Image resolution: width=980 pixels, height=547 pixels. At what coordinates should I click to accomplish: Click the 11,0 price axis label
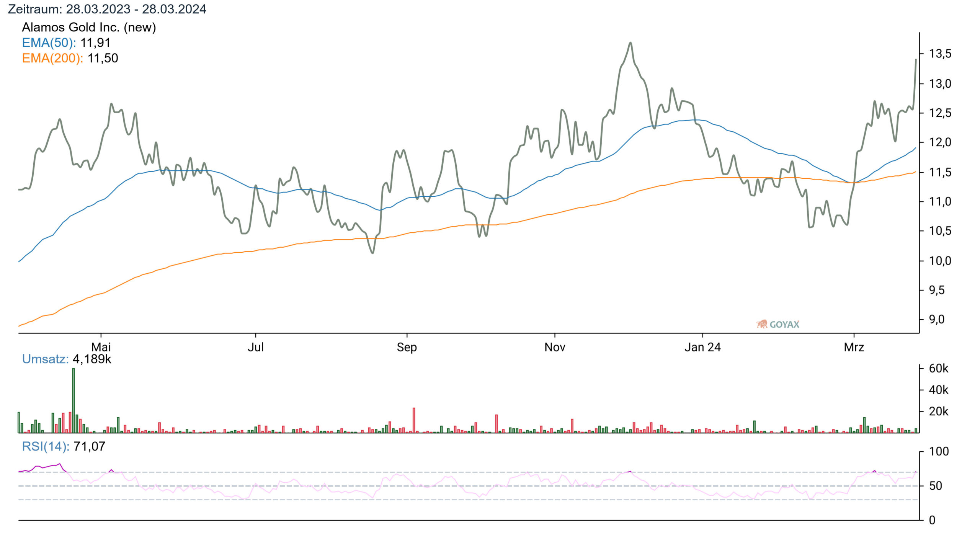point(940,201)
